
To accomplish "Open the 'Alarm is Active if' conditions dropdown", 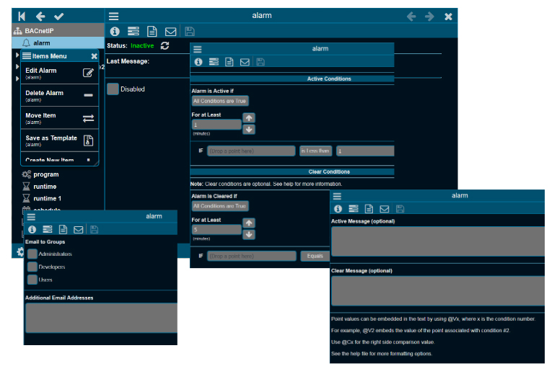I will pyautogui.click(x=219, y=101).
